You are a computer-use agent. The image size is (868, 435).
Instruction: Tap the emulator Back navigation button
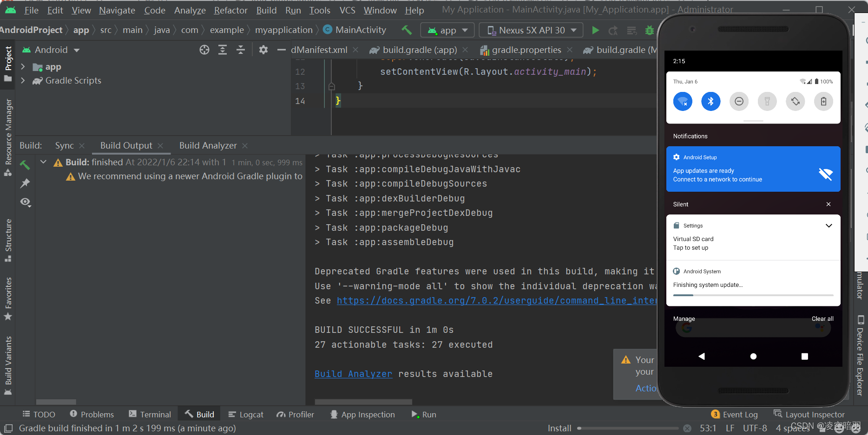coord(702,356)
